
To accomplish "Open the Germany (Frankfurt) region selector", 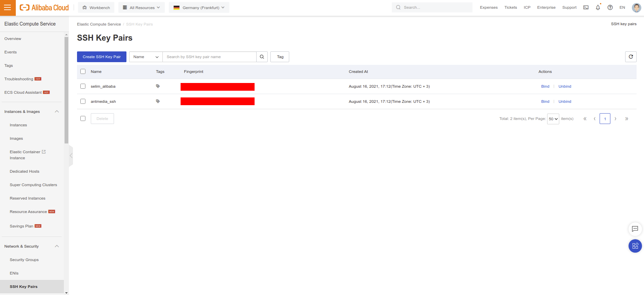I will 199,7.
